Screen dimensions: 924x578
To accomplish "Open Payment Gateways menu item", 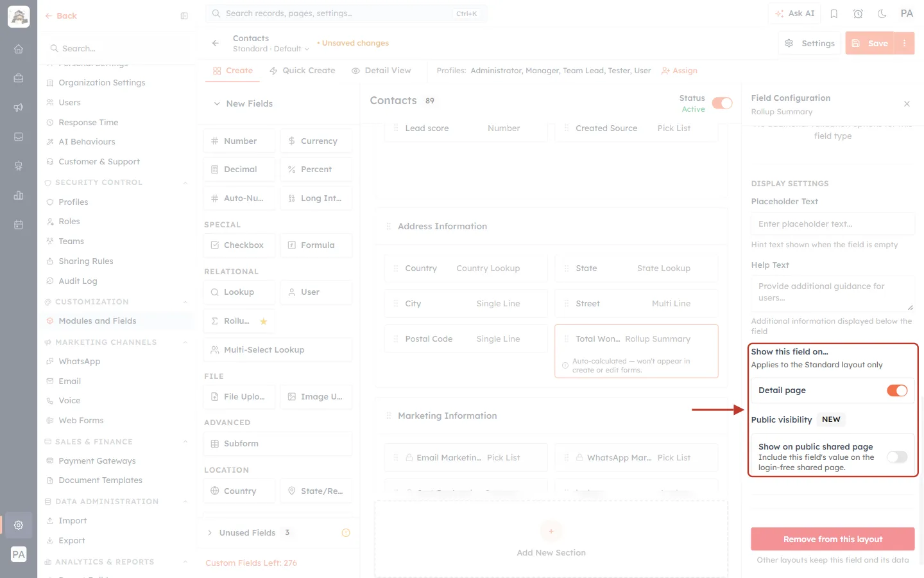I will 97,461.
